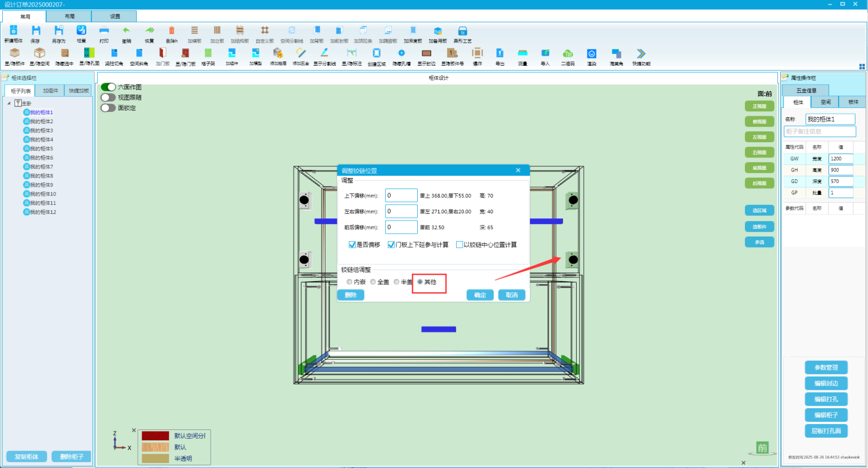Uncheck the 是否偏移 checkbox
Screen dimensions: 868x468
(352, 245)
